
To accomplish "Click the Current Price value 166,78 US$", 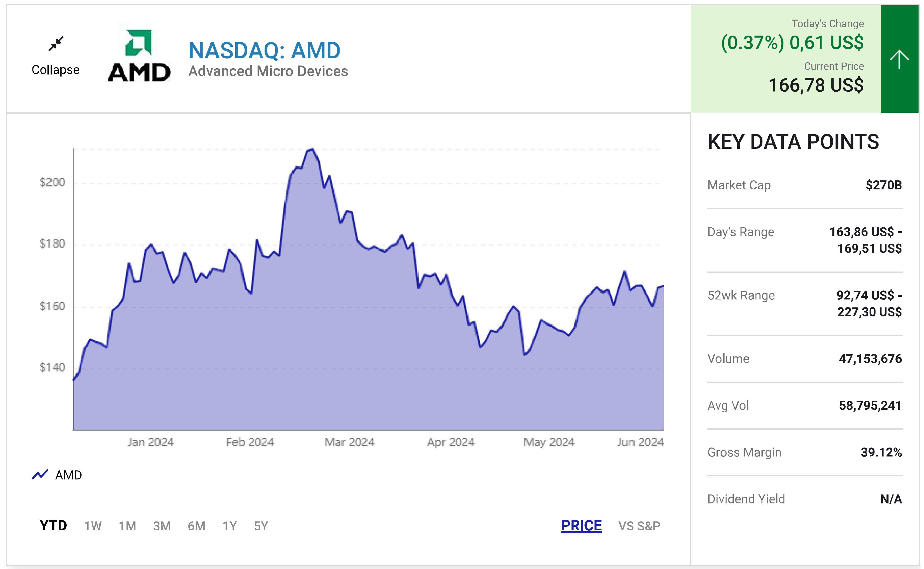I will 816,85.
